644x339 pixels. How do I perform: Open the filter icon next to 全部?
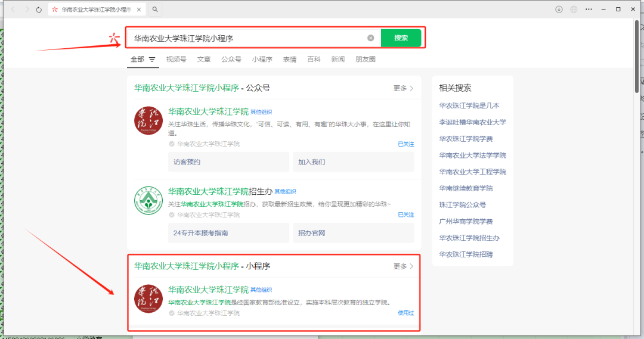point(152,60)
